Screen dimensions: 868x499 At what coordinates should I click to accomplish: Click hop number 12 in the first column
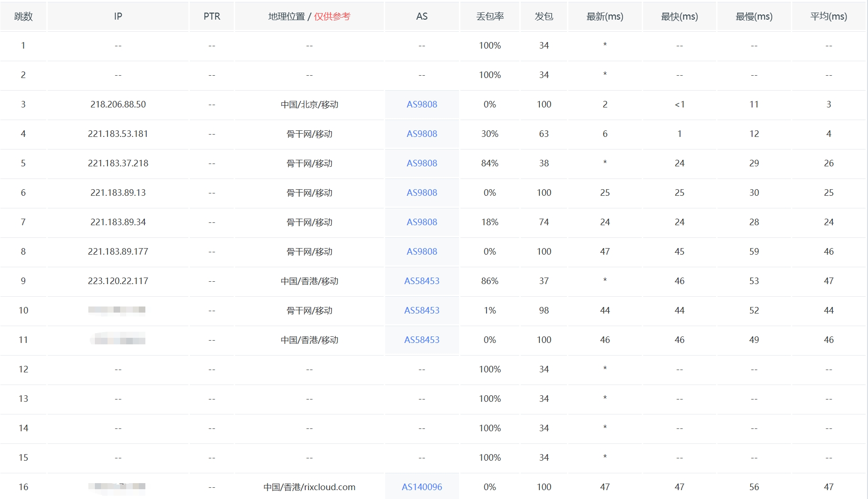point(23,369)
